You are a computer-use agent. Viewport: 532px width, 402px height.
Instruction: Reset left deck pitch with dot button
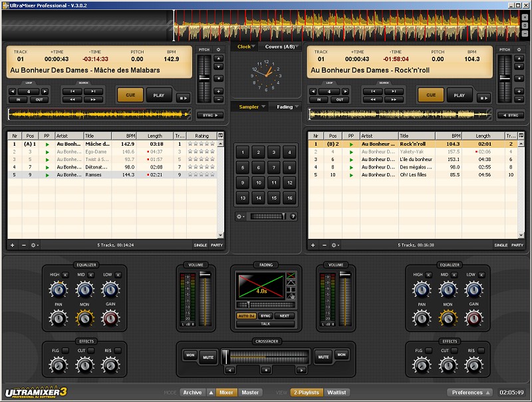[219, 79]
